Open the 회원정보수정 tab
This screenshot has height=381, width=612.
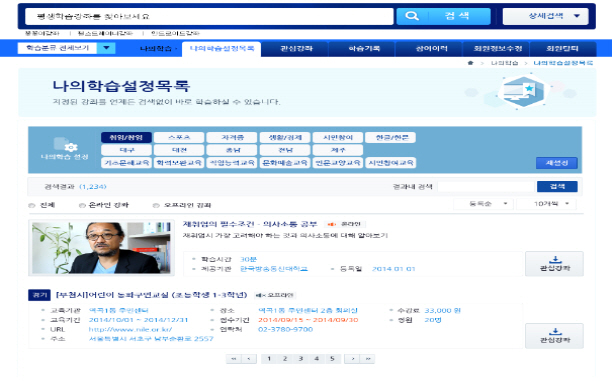click(497, 49)
